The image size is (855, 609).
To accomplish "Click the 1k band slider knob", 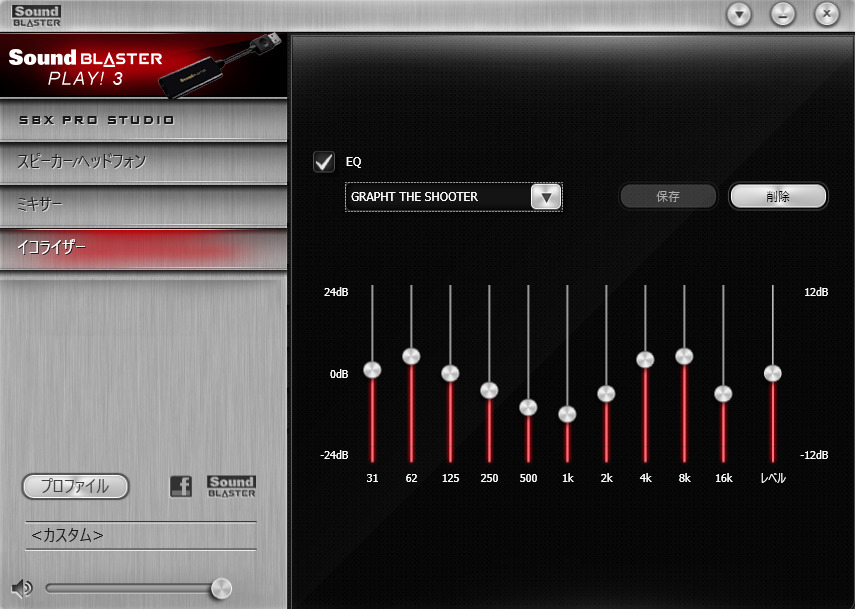I will [x=567, y=414].
